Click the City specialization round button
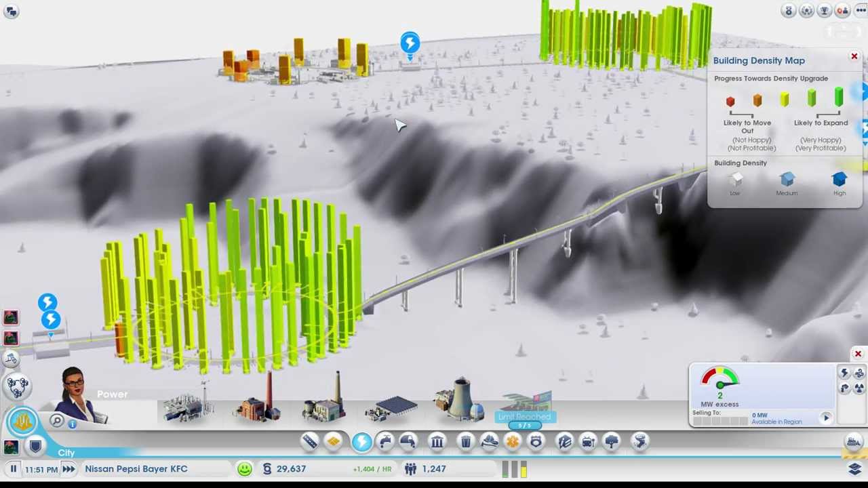This screenshot has height=488, width=868. point(22,422)
